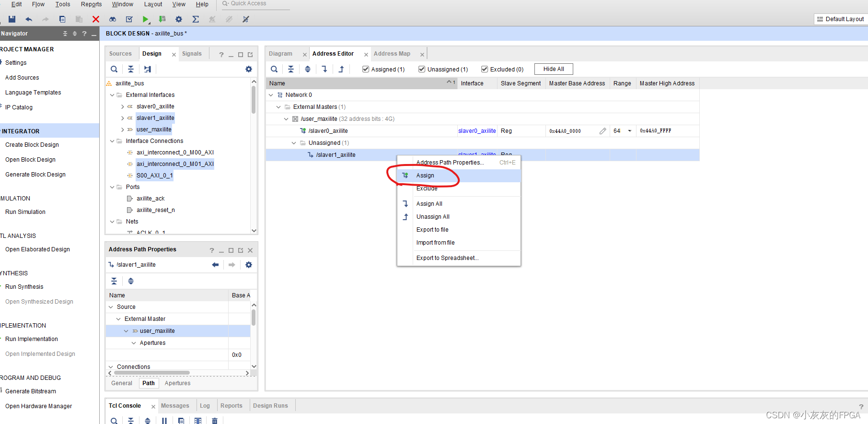Search in the Design panel
This screenshot has width=868, height=424.
[x=114, y=69]
